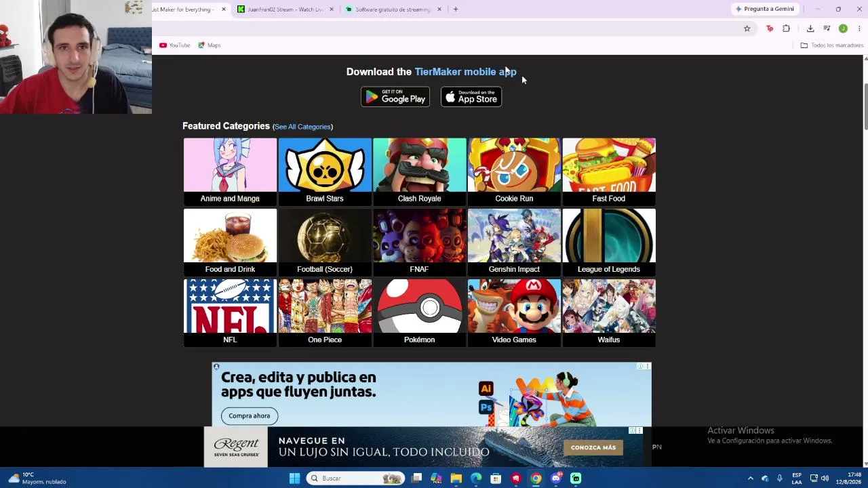Open the Genshin Impact category
The height and width of the screenshot is (488, 868).
(514, 242)
